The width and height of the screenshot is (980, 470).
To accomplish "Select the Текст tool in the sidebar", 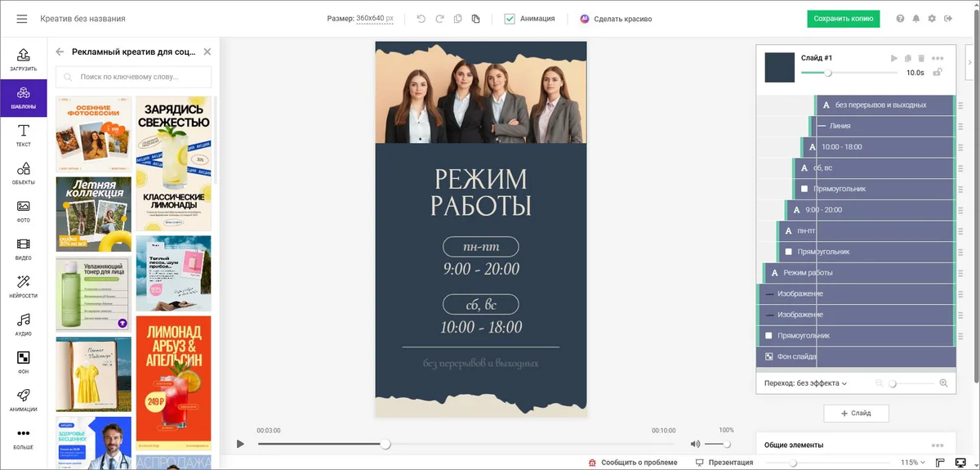I will 23,136.
